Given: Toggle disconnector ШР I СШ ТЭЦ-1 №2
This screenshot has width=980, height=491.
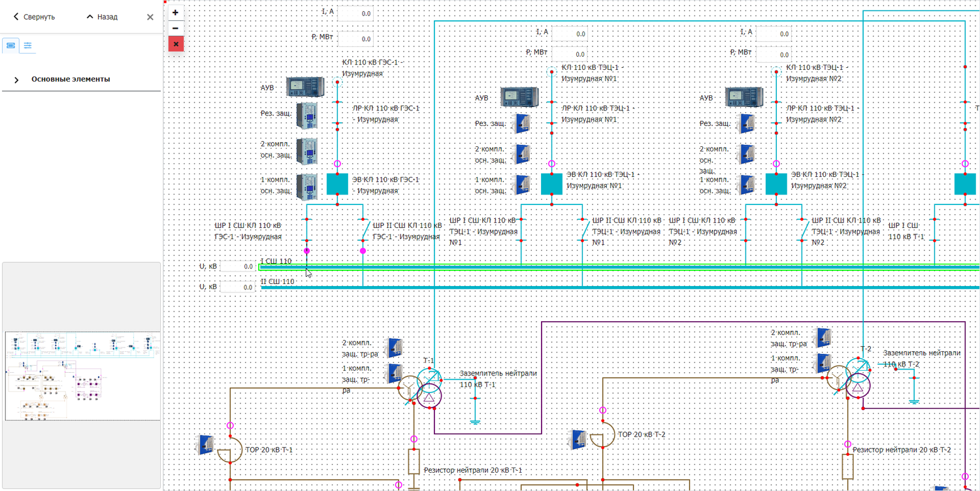Looking at the screenshot, I should [x=745, y=230].
